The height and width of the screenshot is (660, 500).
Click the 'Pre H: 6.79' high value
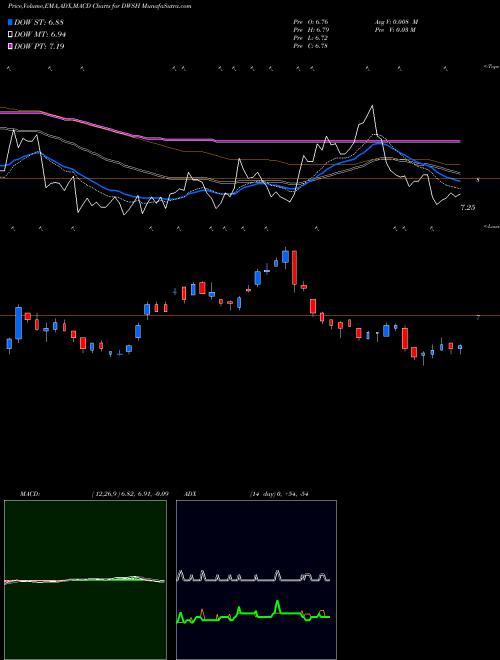tap(311, 30)
